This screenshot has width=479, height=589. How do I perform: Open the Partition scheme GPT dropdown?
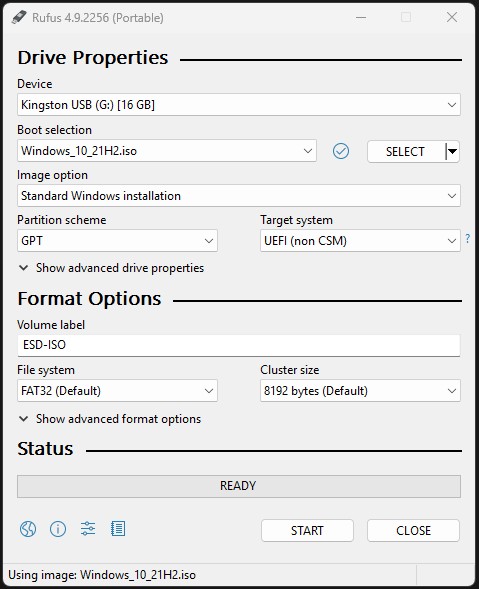117,241
